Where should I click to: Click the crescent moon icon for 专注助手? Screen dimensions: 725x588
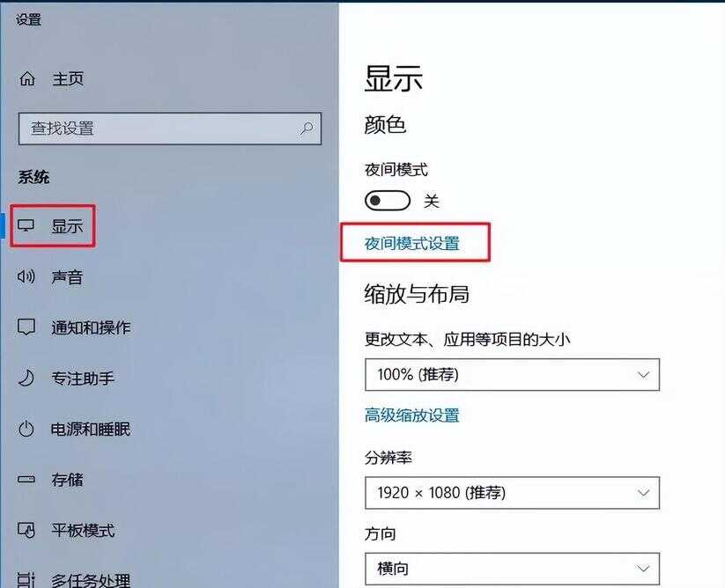point(26,378)
